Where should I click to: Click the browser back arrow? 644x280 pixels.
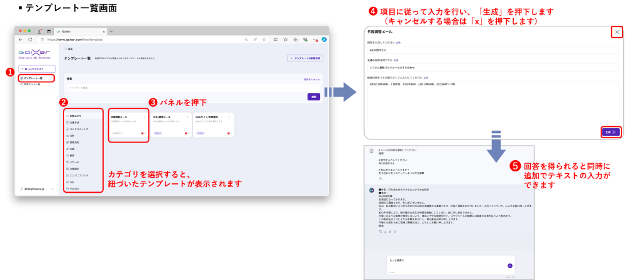pyautogui.click(x=20, y=39)
